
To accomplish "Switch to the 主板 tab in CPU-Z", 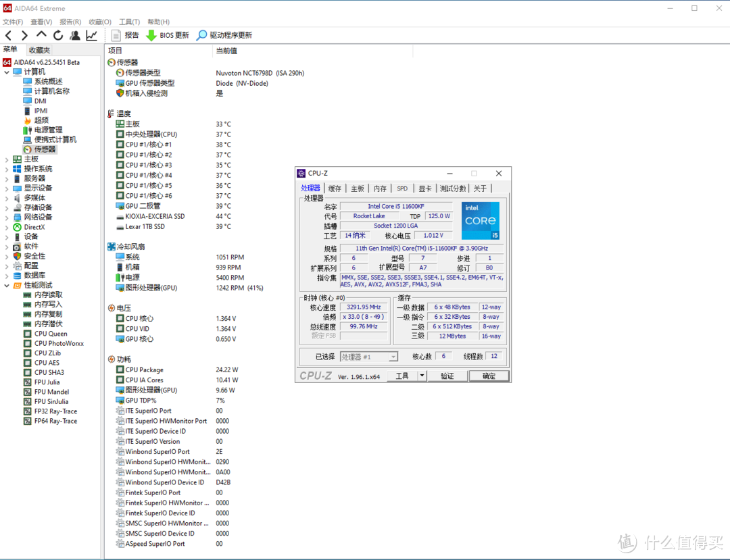I will (x=357, y=188).
